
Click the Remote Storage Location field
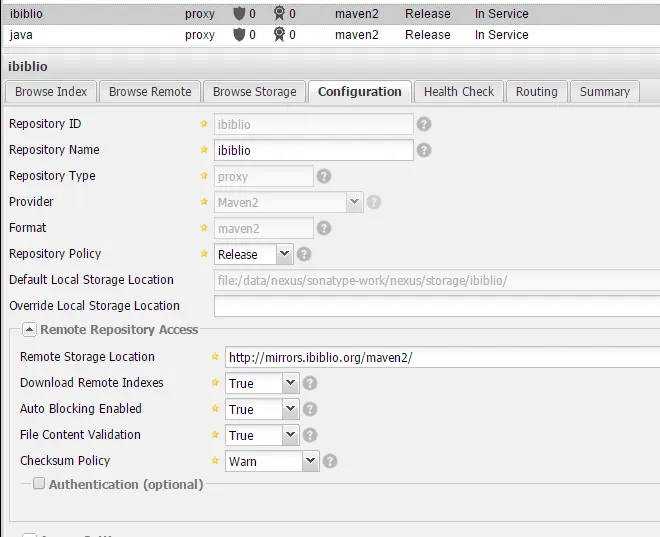(x=440, y=357)
